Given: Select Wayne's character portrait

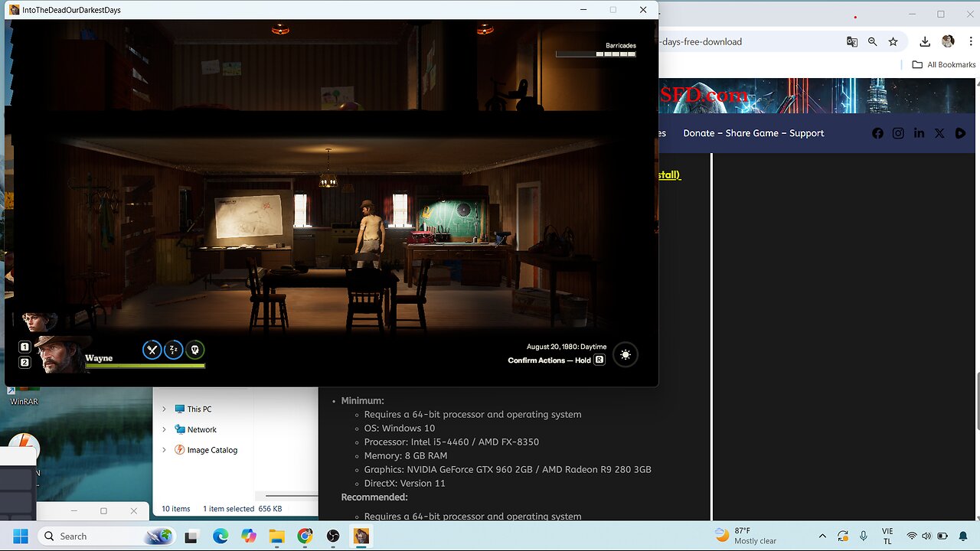Looking at the screenshot, I should coord(63,354).
